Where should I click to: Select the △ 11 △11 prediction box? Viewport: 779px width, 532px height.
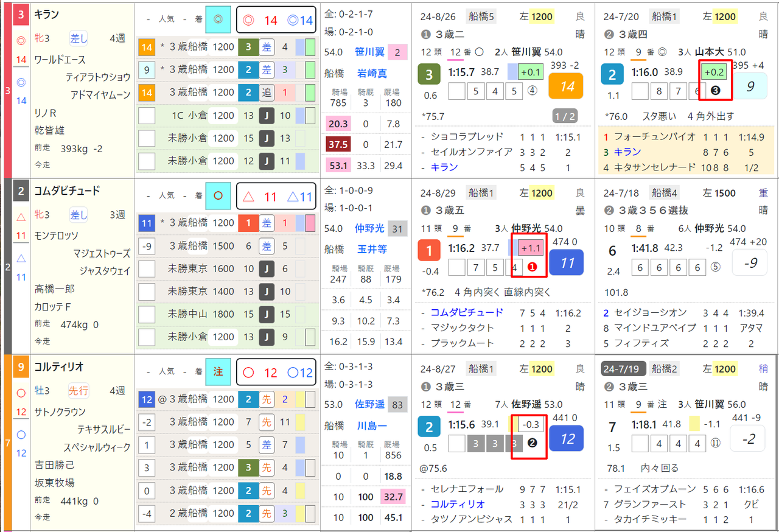[276, 196]
